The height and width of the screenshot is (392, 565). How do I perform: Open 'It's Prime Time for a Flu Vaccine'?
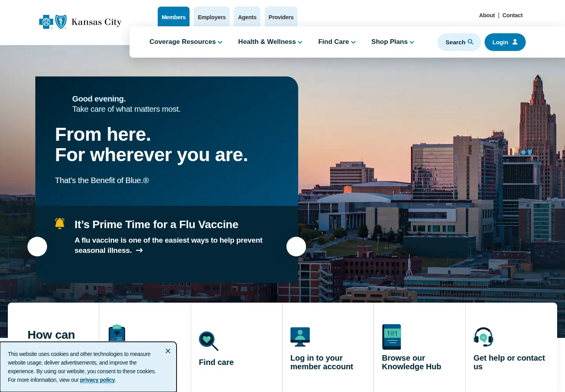(157, 224)
